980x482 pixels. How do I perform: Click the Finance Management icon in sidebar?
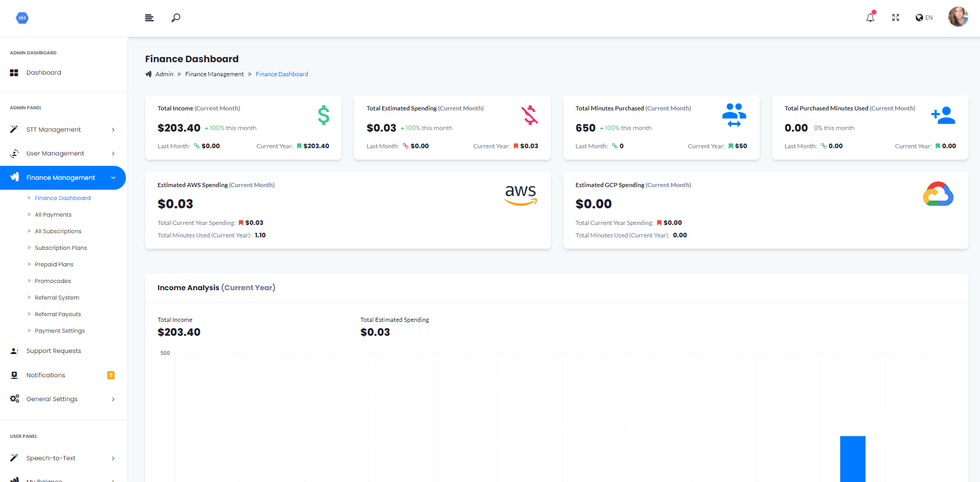(x=15, y=177)
